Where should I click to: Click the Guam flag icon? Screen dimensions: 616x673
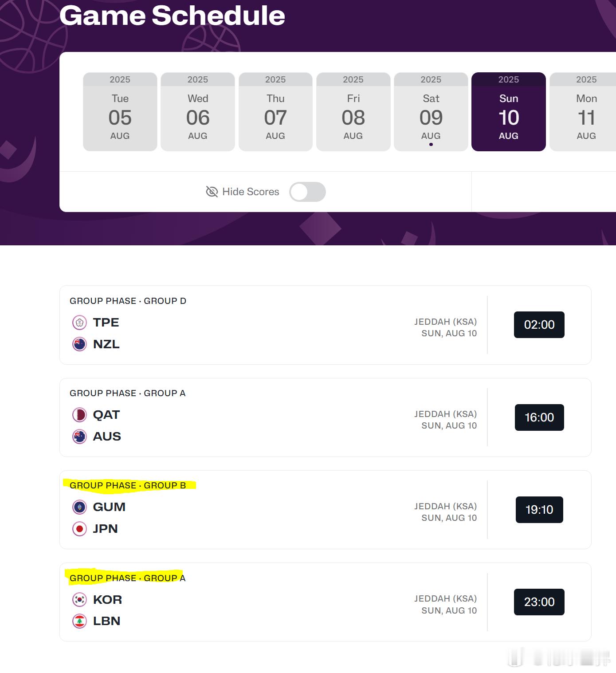click(x=79, y=507)
